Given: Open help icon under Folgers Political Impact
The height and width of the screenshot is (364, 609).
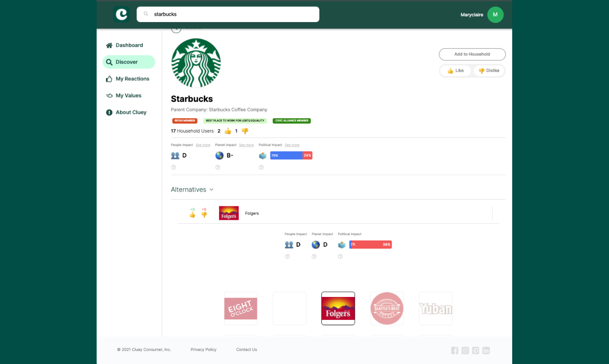Looking at the screenshot, I should [340, 256].
